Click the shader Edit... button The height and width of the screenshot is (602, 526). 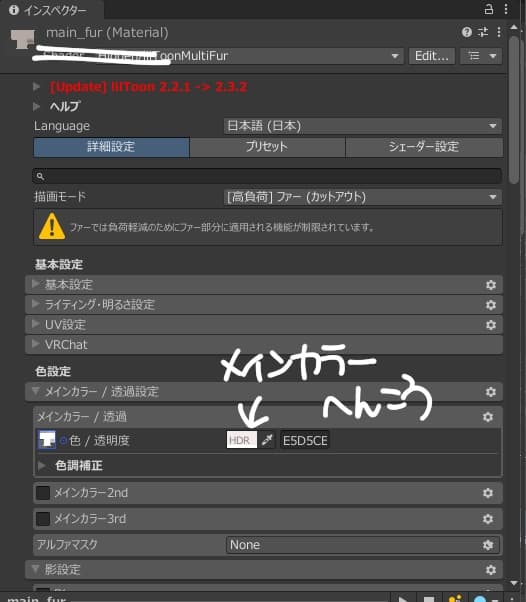(x=432, y=56)
